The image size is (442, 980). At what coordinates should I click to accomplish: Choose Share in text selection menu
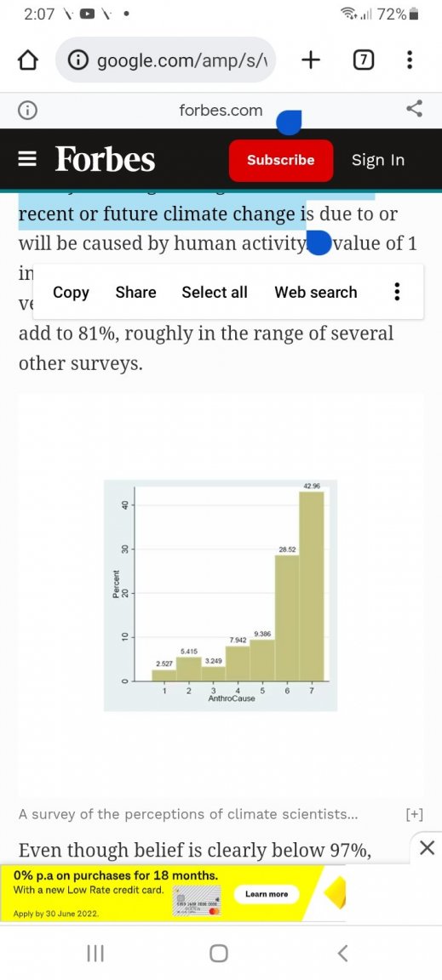pyautogui.click(x=136, y=292)
